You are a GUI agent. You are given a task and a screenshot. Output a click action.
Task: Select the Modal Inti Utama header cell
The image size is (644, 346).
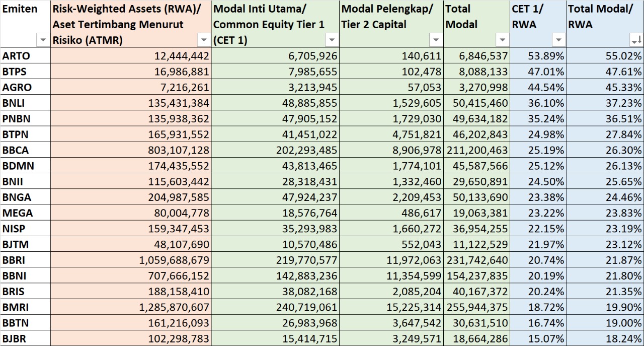pos(275,24)
